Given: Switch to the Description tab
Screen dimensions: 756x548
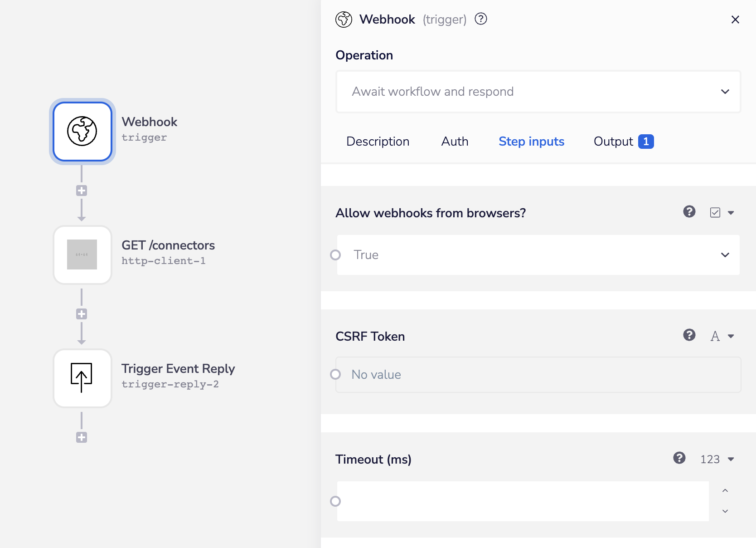Looking at the screenshot, I should coord(378,141).
